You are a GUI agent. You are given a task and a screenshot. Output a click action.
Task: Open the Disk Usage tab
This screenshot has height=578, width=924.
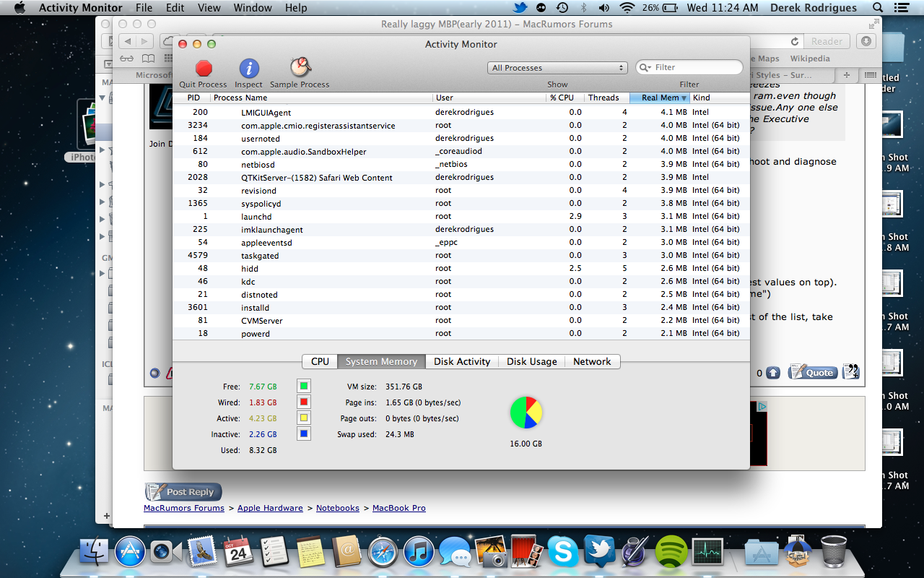[532, 361]
